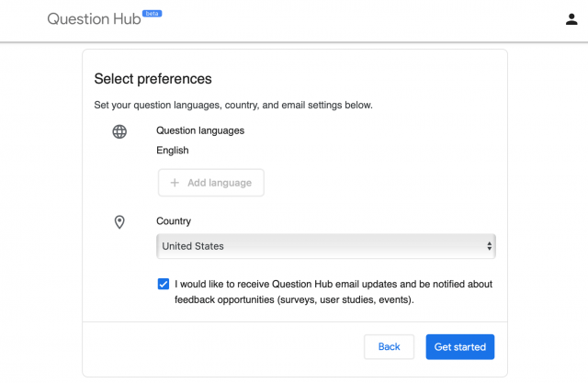Select the English language entry

pyautogui.click(x=173, y=151)
